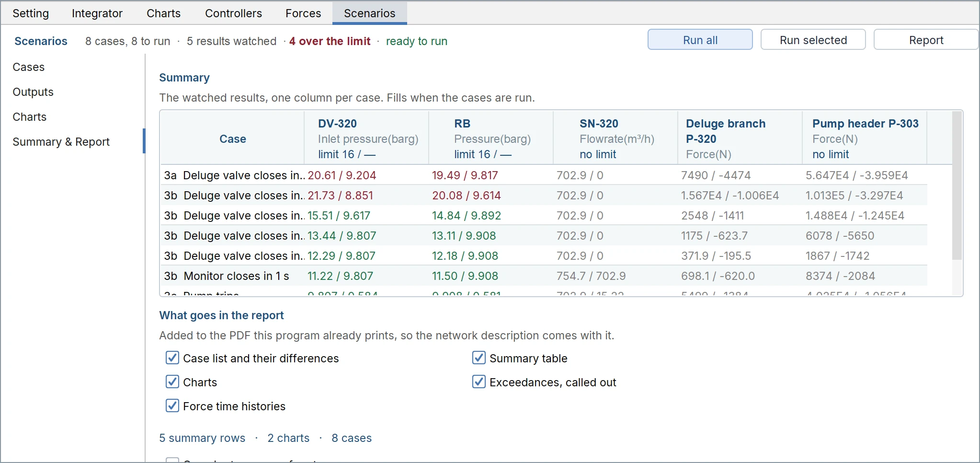
Task: Click the DV-320 column header
Action: coord(366,139)
